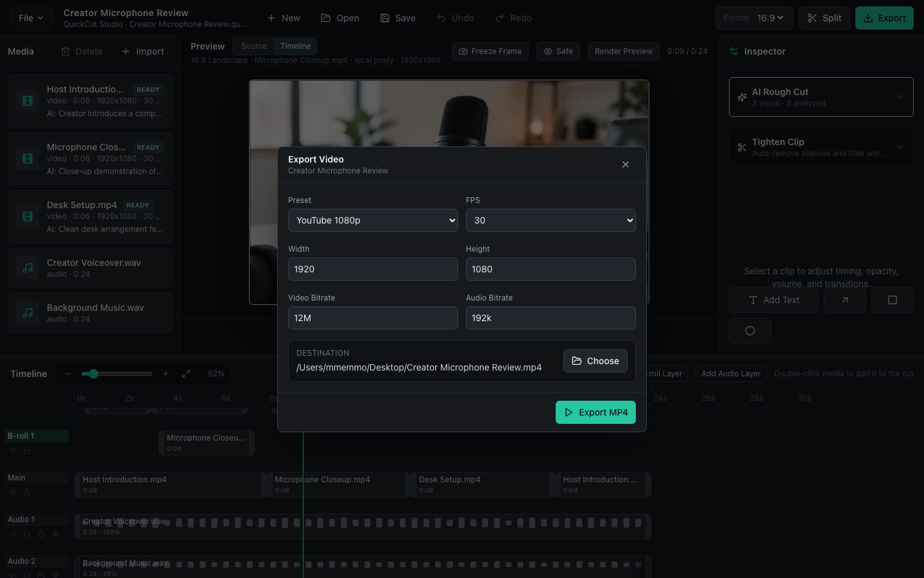Toggle lock on Main track
Viewport: 924px width, 578px height.
[27, 492]
